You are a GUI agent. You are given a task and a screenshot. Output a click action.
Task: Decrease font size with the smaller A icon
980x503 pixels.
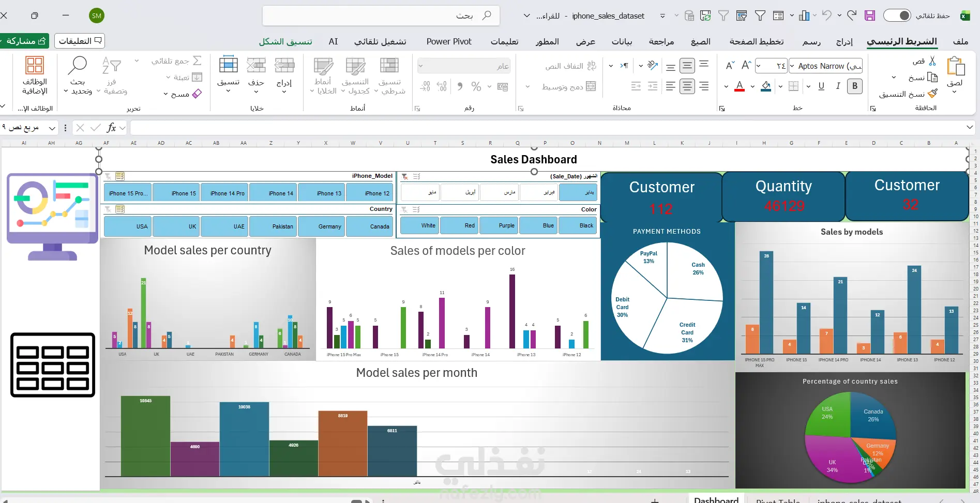point(730,65)
